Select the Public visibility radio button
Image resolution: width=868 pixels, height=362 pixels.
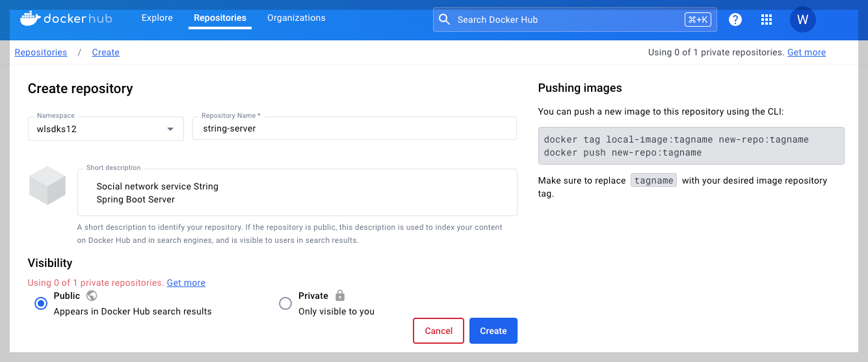pos(41,303)
